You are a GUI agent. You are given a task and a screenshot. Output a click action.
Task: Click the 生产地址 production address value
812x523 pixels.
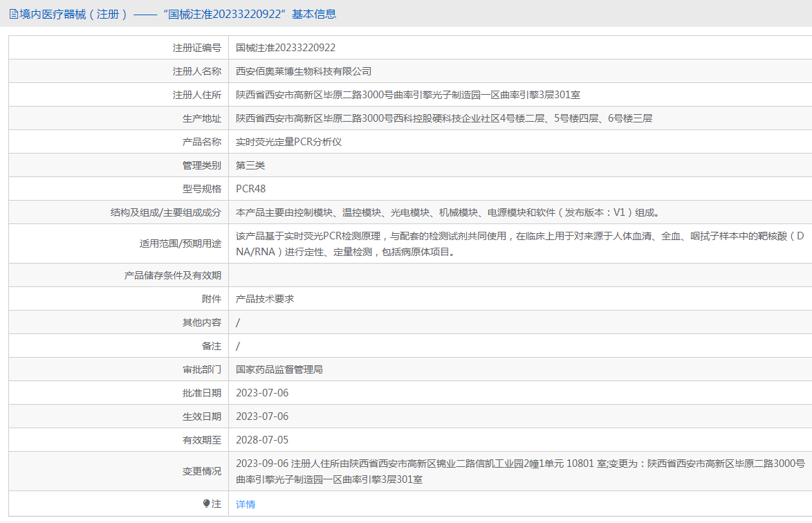(443, 118)
